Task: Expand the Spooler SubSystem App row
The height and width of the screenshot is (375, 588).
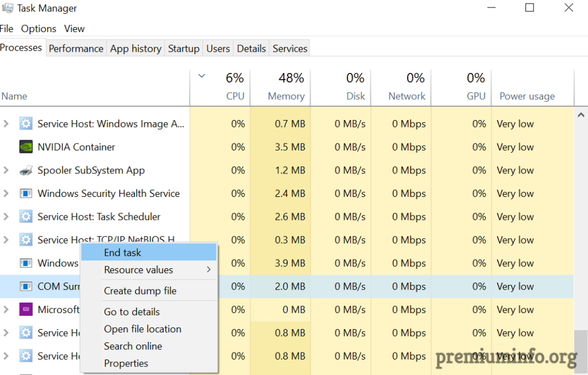Action: click(x=6, y=171)
